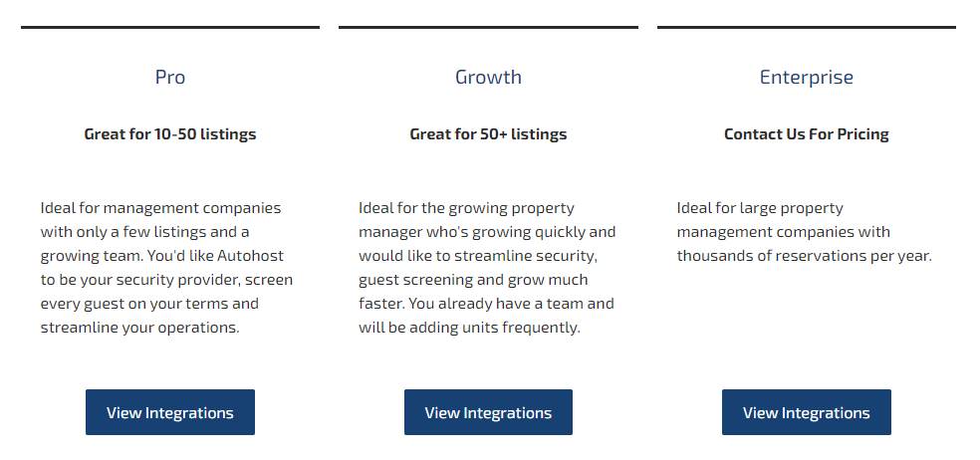
Task: Click the 'streamline your operations.' line
Action: [140, 328]
